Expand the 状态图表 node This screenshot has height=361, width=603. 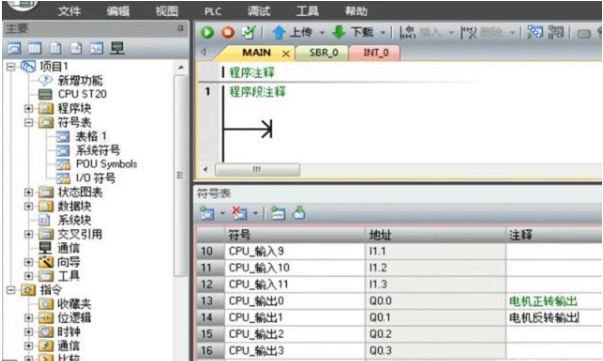28,192
